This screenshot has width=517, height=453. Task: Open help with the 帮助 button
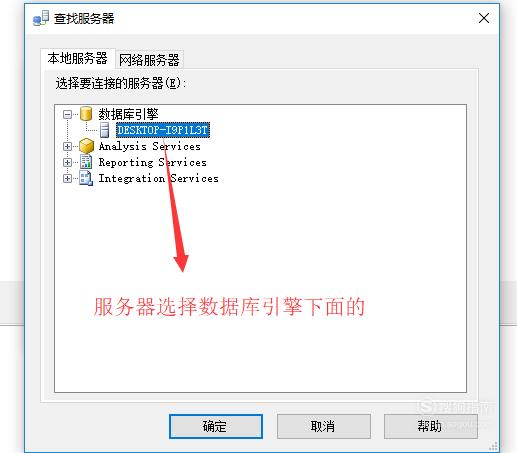(x=430, y=426)
